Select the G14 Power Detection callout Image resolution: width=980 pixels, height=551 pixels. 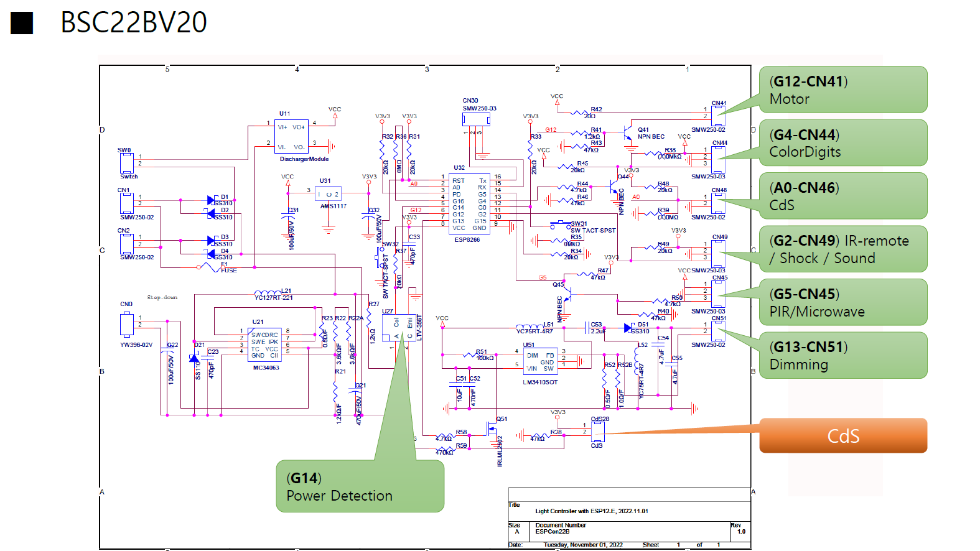point(360,486)
